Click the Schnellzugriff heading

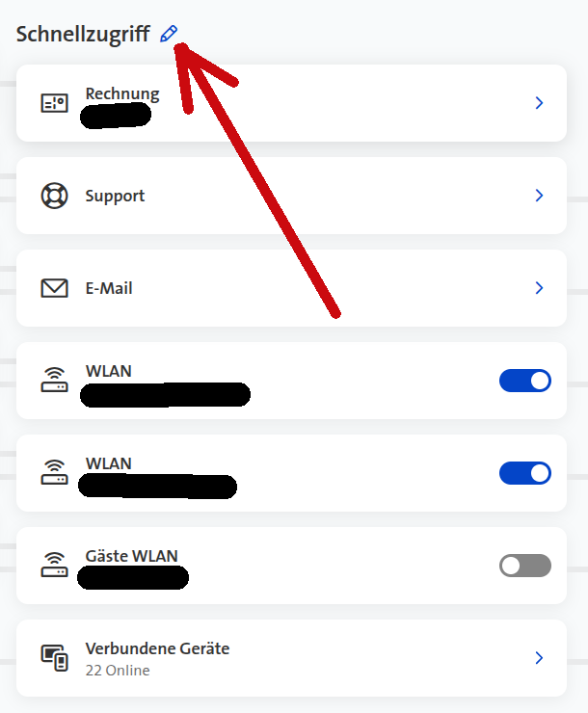pyautogui.click(x=83, y=35)
